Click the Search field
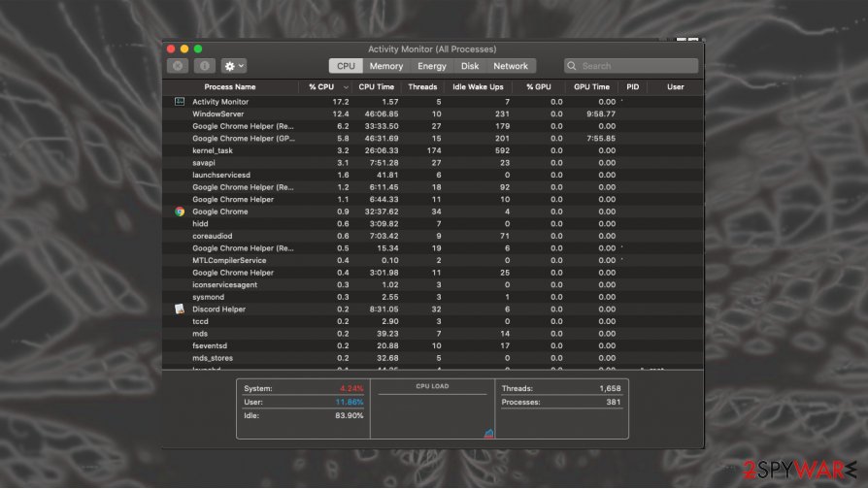 pyautogui.click(x=631, y=66)
